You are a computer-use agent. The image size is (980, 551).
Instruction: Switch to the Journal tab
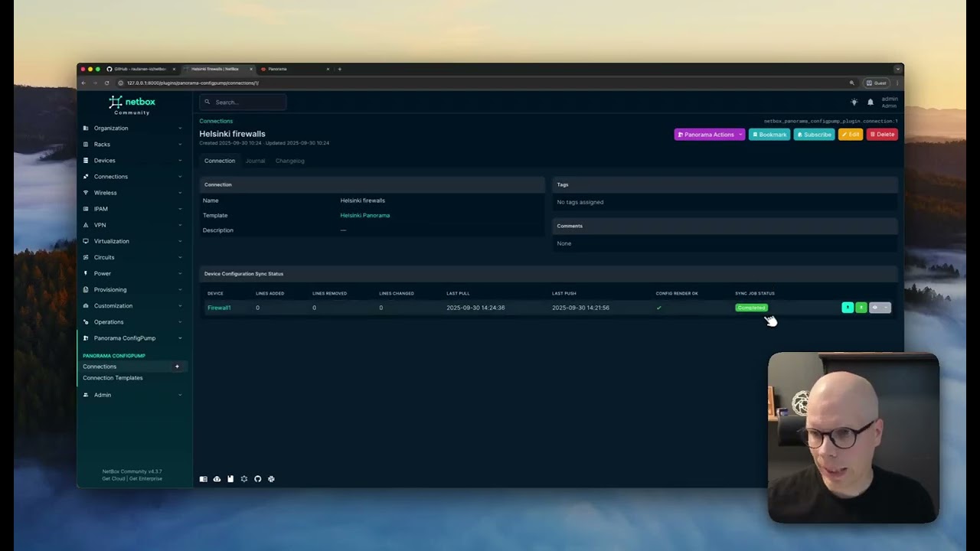pos(255,161)
